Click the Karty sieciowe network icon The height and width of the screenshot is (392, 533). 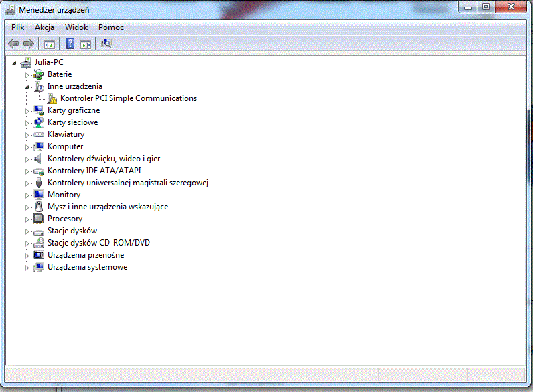(x=39, y=122)
